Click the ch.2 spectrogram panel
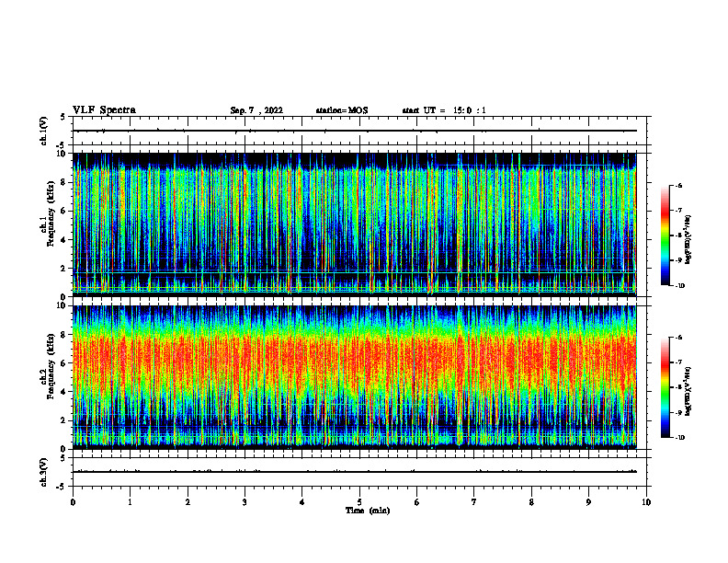The width and height of the screenshot is (728, 563). click(x=355, y=377)
